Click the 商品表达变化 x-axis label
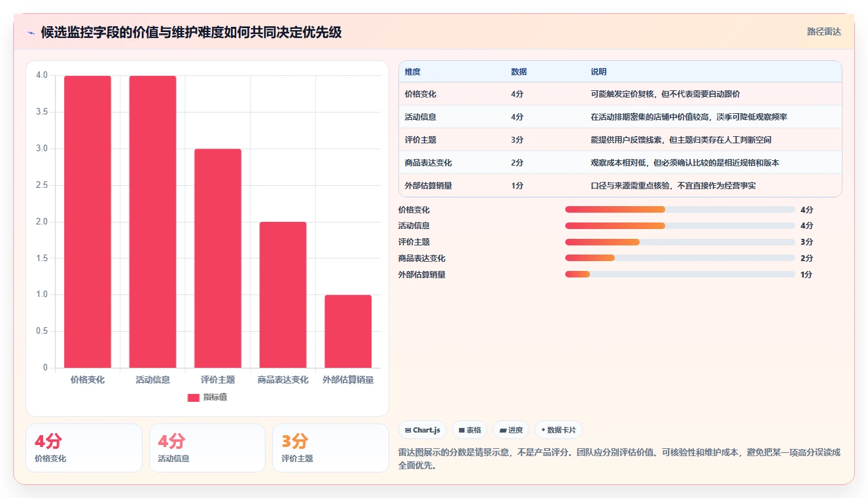868x498 pixels. tap(283, 380)
